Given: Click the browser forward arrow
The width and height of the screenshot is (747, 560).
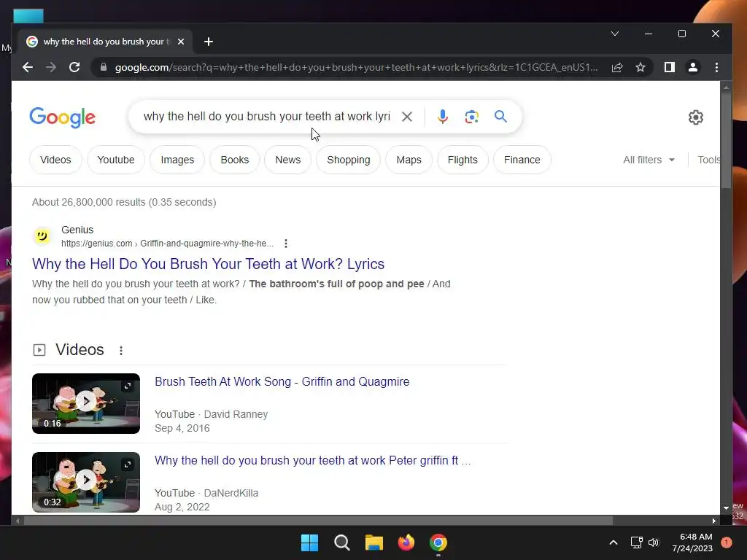Looking at the screenshot, I should tap(51, 67).
